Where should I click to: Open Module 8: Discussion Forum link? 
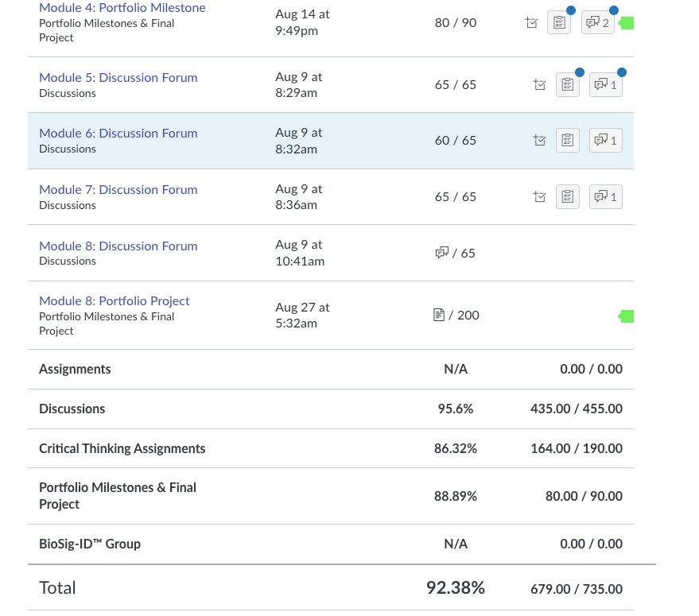(x=118, y=246)
